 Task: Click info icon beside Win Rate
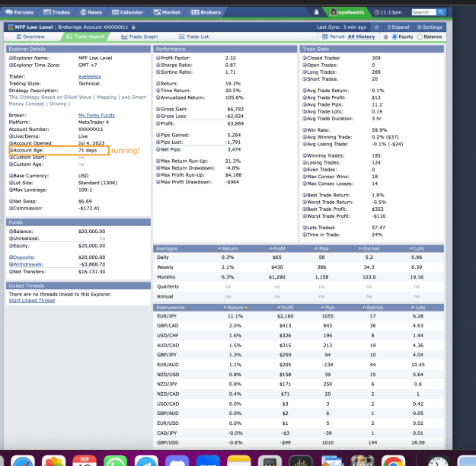305,130
